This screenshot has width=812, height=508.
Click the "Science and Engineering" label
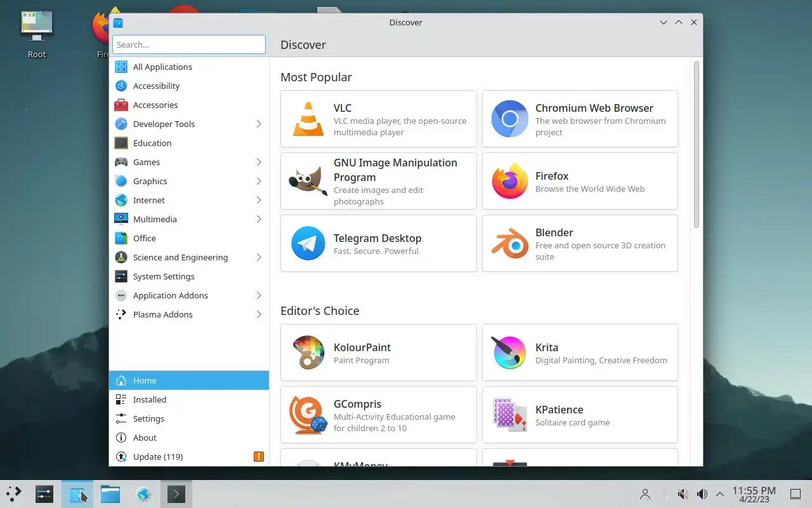click(180, 257)
